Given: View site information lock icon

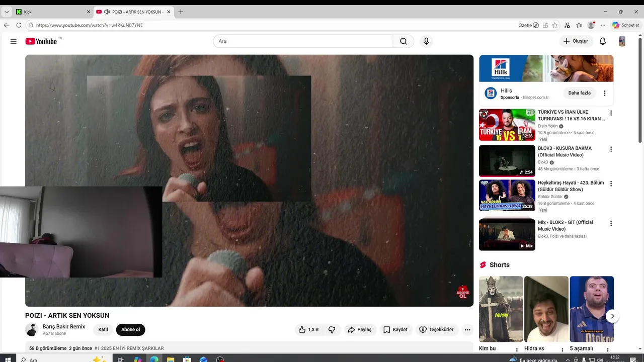Looking at the screenshot, I should (x=31, y=25).
